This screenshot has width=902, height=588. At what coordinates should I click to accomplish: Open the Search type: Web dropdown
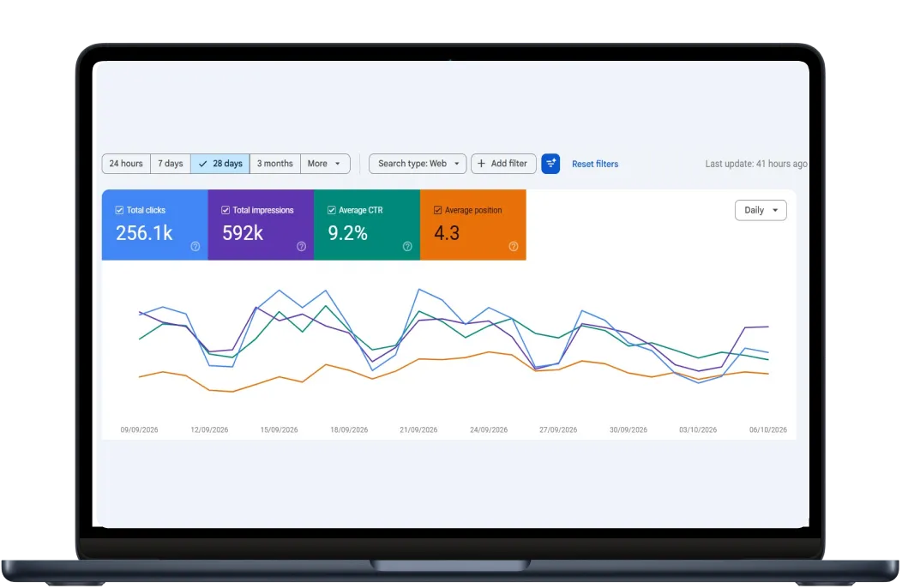(418, 164)
